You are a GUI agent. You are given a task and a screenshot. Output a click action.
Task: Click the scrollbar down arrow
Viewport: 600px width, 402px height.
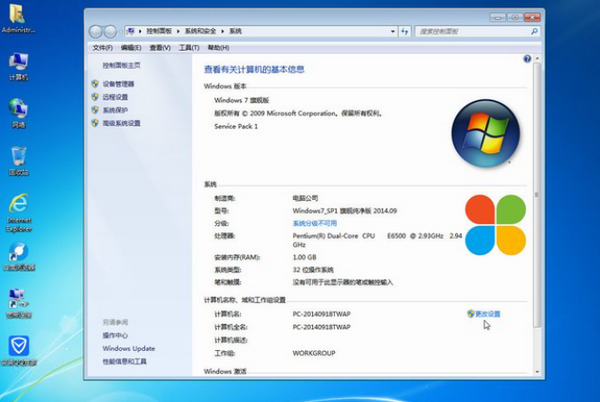537,371
